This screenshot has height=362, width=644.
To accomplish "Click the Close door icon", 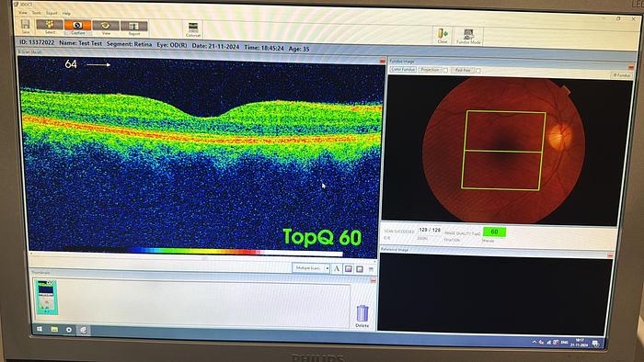I will 443,36.
